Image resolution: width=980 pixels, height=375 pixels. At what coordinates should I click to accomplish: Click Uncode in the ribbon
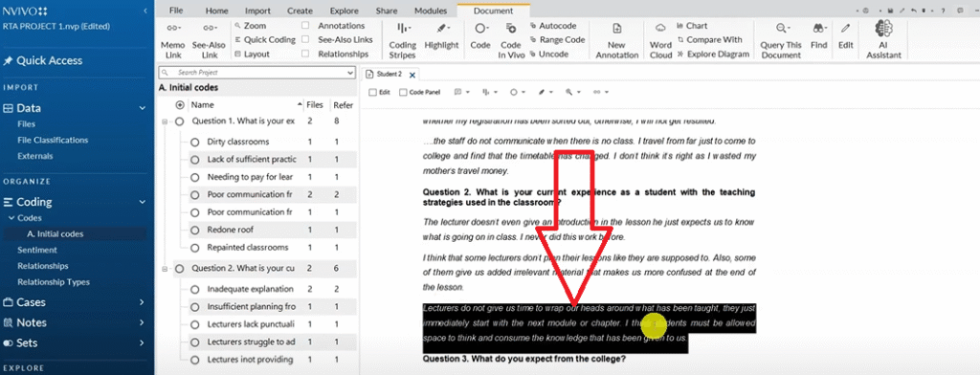[548, 54]
